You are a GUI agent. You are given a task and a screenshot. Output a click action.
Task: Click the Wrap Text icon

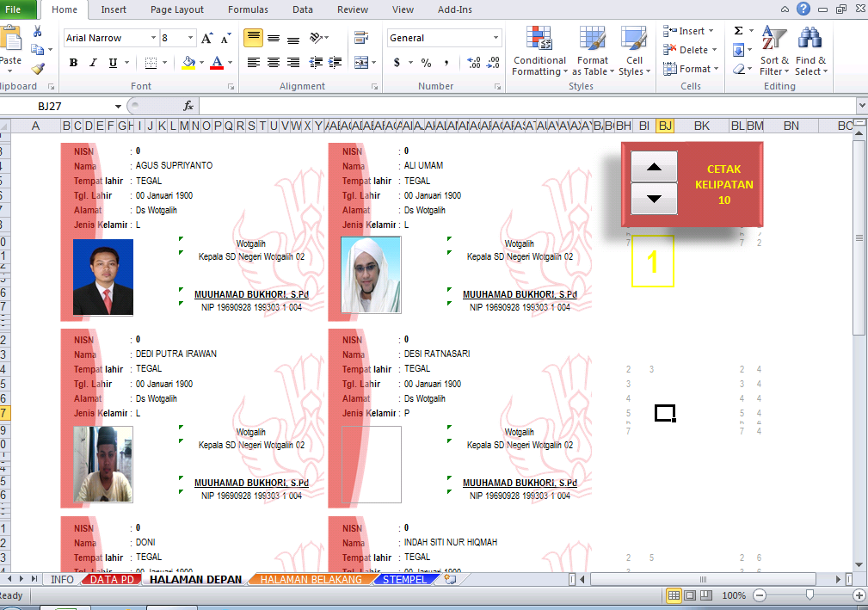pyautogui.click(x=361, y=38)
